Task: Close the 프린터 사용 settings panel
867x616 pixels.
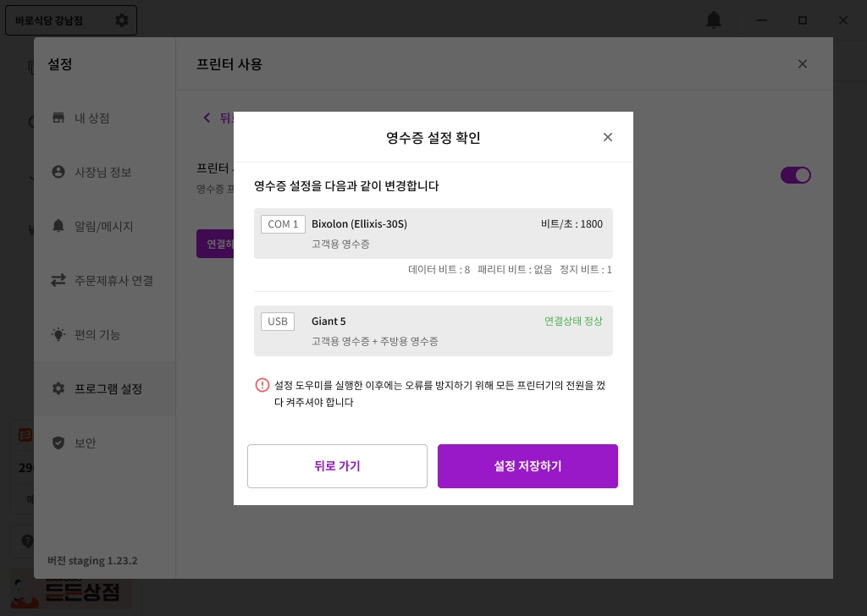Action: pyautogui.click(x=803, y=64)
